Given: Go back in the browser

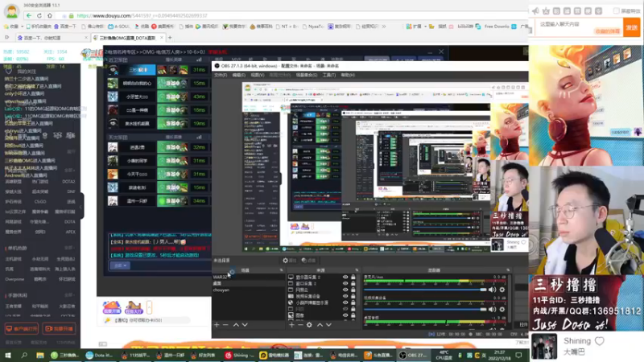Looking at the screenshot, I should tap(28, 15).
